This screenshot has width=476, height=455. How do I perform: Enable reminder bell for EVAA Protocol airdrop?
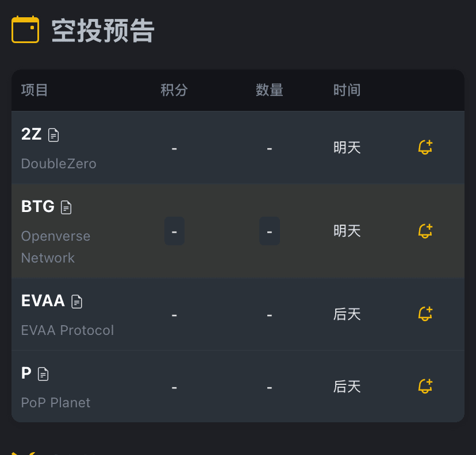tap(425, 314)
